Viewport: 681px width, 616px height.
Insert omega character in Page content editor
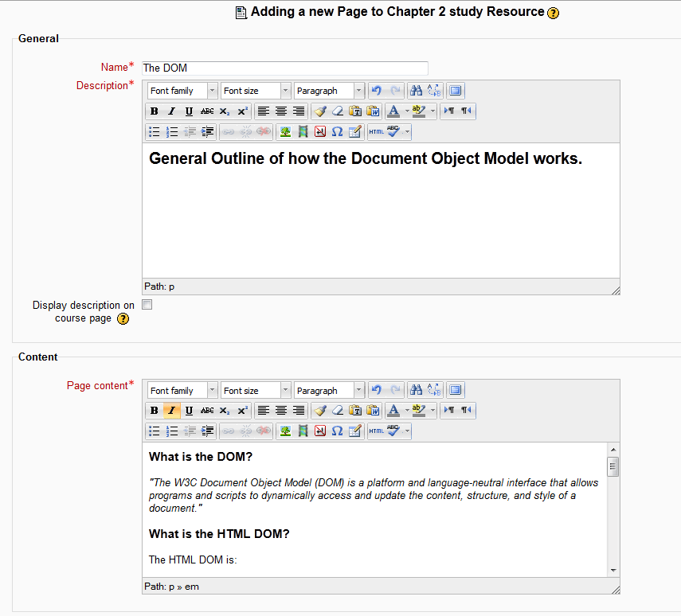click(338, 431)
